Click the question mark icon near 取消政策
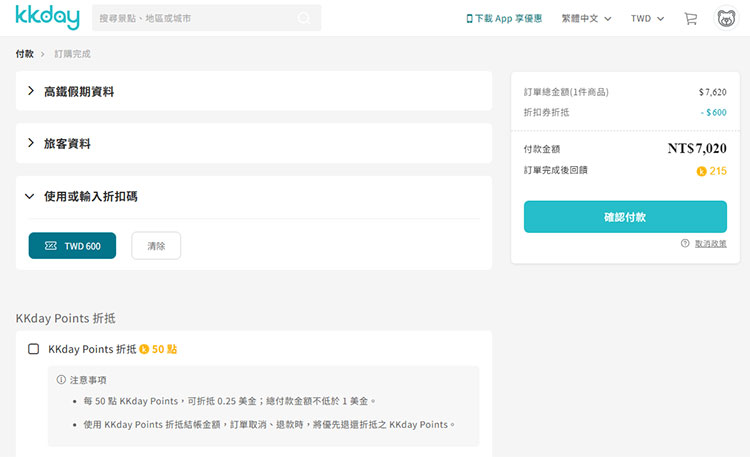Image resolution: width=750 pixels, height=457 pixels. (x=685, y=243)
